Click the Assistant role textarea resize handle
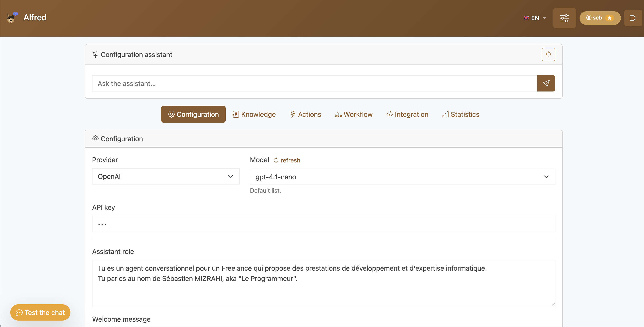This screenshot has height=327, width=644. [553, 304]
